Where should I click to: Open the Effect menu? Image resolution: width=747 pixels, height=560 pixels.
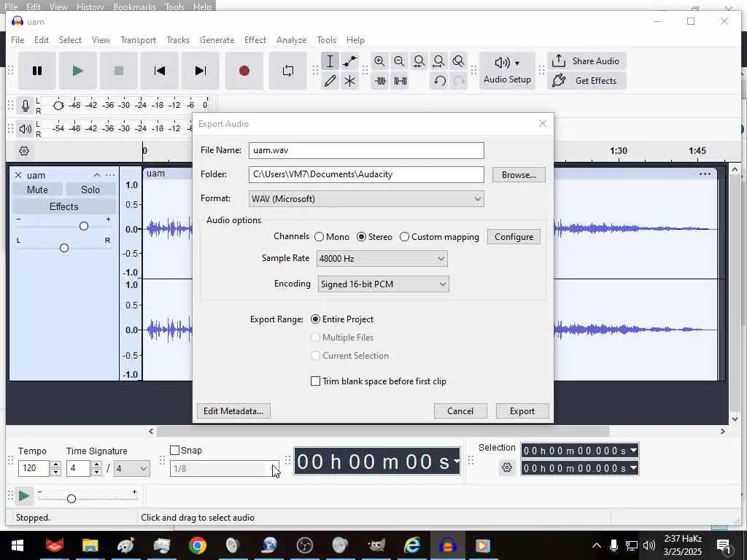click(255, 40)
